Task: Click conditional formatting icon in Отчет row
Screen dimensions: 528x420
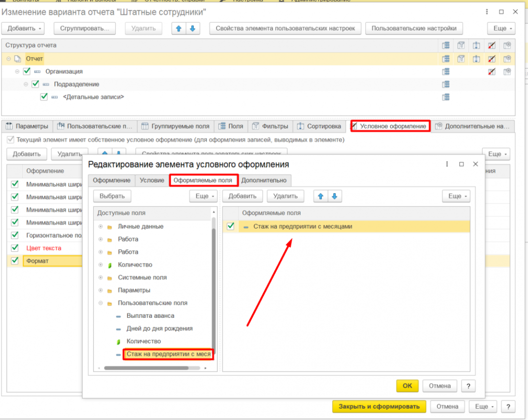Action: point(492,59)
